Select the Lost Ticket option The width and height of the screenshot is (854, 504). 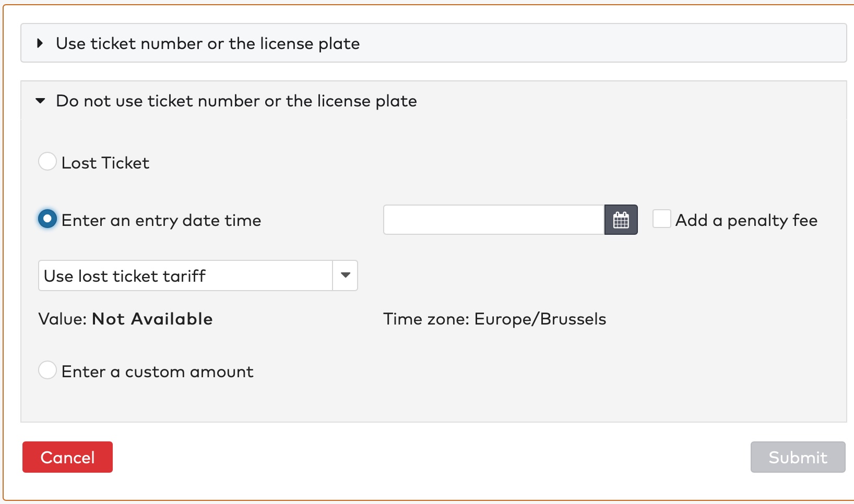click(x=48, y=162)
